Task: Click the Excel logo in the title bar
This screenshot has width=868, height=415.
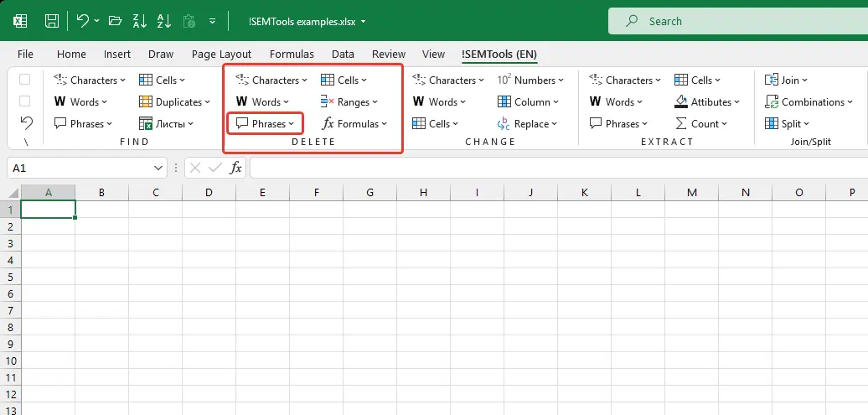Action: point(20,21)
